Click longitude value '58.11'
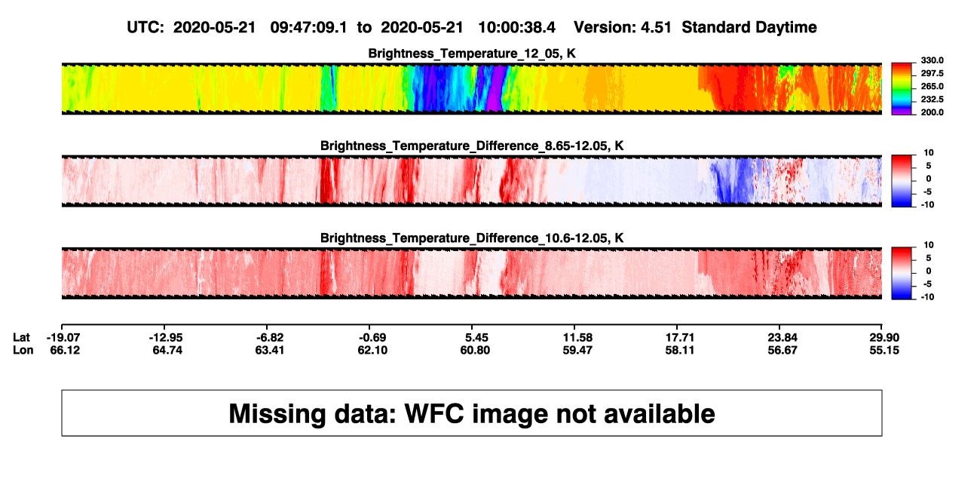Image resolution: width=980 pixels, height=503 pixels. tap(680, 351)
